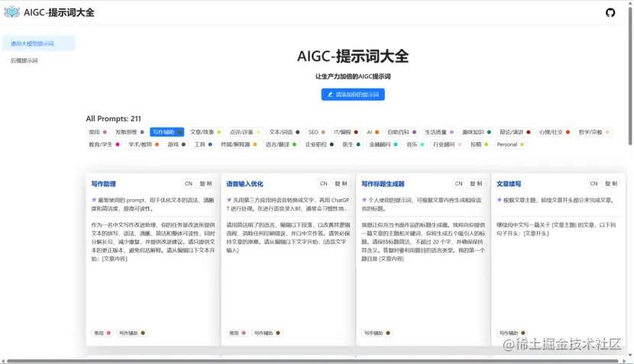Image resolution: width=634 pixels, height=364 pixels.
Task: Copy the 写作标题生成器 prompt
Action: (x=476, y=183)
